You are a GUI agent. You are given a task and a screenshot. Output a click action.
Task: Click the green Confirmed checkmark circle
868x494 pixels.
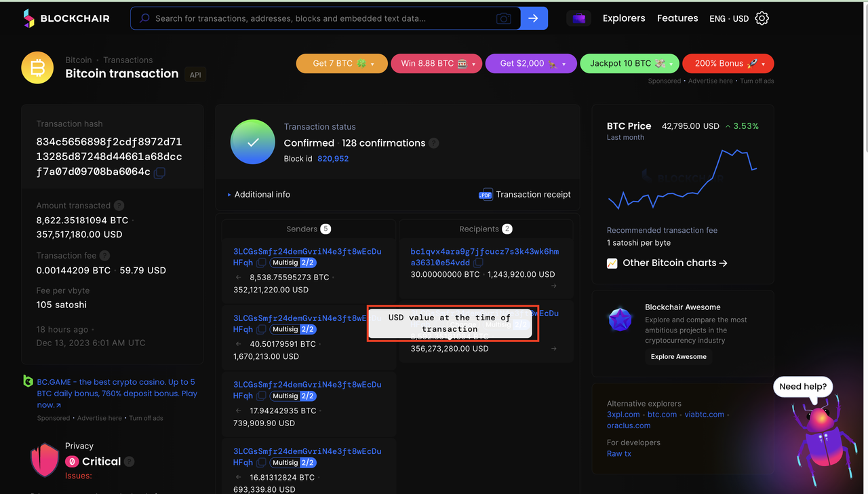(252, 142)
